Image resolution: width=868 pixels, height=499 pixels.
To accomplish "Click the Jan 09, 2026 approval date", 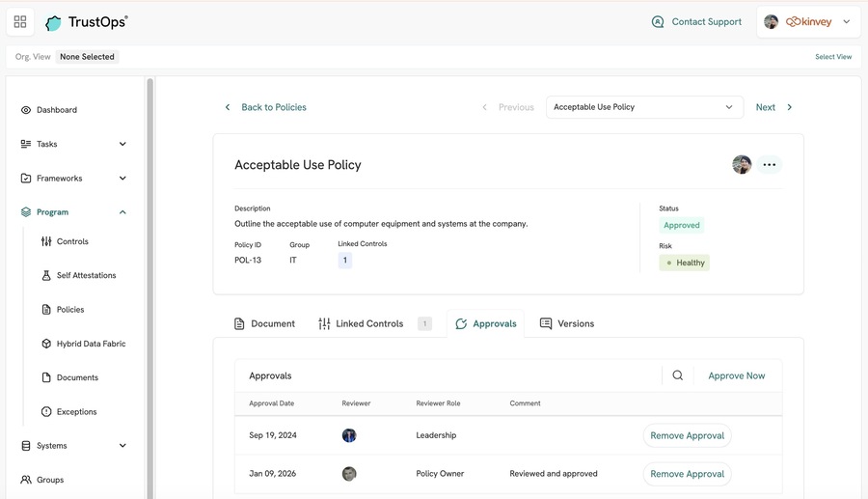I will tap(272, 474).
